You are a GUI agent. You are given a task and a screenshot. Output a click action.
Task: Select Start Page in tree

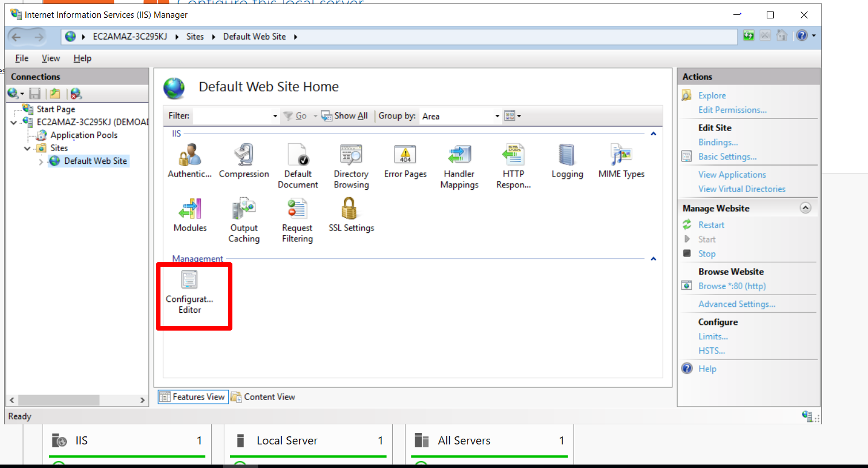pos(56,109)
